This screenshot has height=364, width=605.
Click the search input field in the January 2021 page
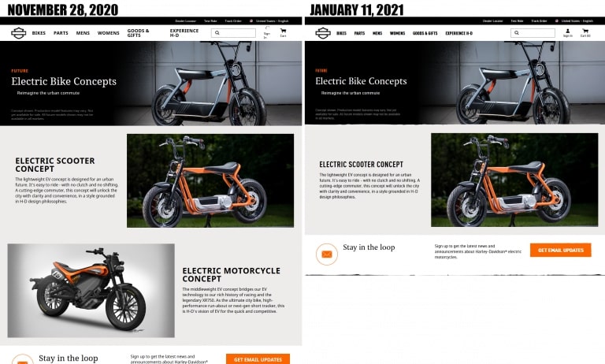533,33
